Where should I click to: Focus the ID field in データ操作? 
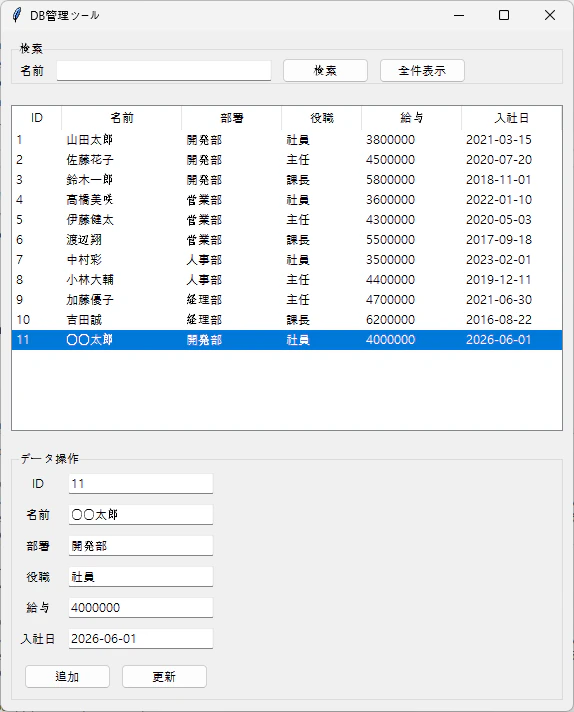(141, 484)
